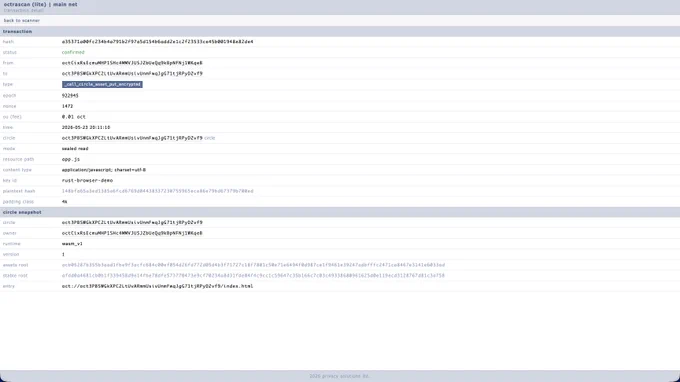Select the assets root hash value
Image resolution: width=680 pixels, height=382 pixels.
tap(253, 265)
